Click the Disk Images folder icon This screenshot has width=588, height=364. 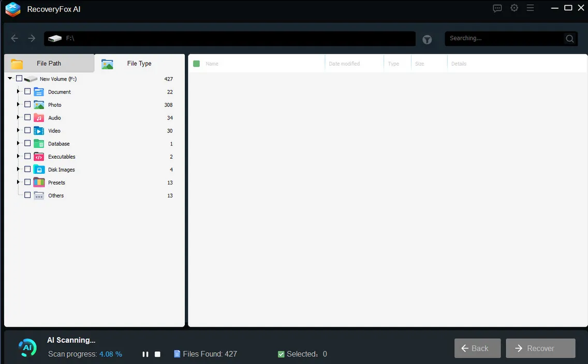click(x=39, y=169)
